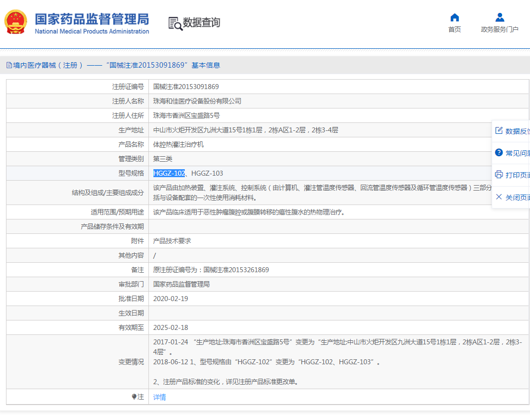
Task: Click the 注册人名称 row label
Action: point(128,101)
